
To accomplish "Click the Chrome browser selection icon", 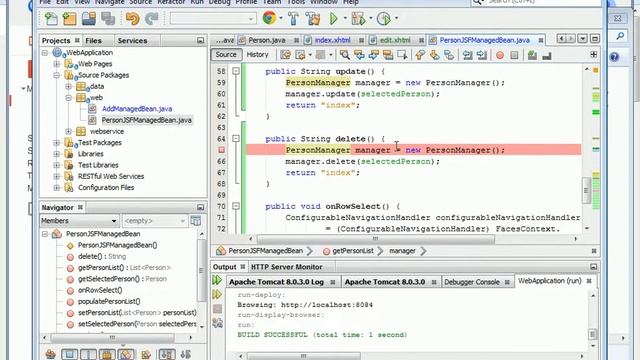I will [269, 18].
